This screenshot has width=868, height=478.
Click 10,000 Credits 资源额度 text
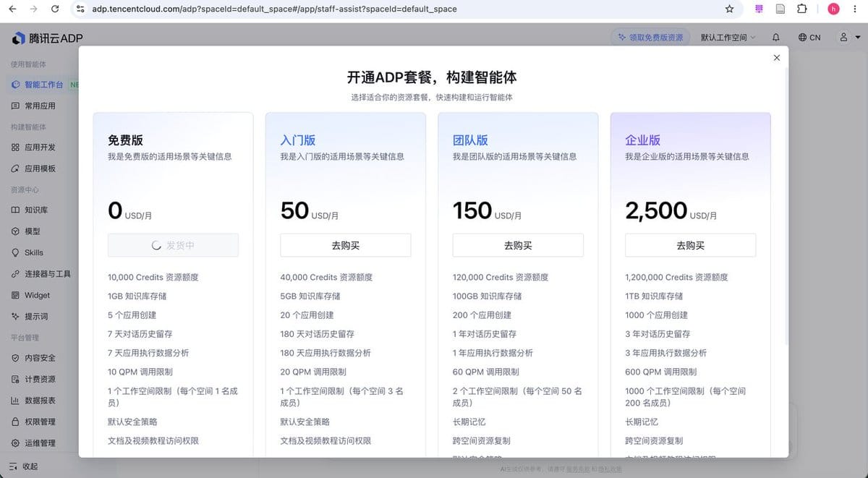click(153, 277)
